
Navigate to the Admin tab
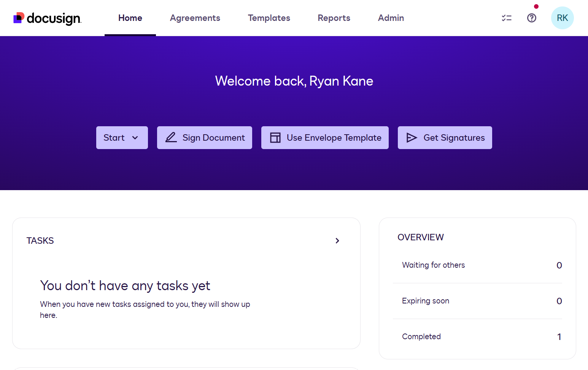pos(391,18)
